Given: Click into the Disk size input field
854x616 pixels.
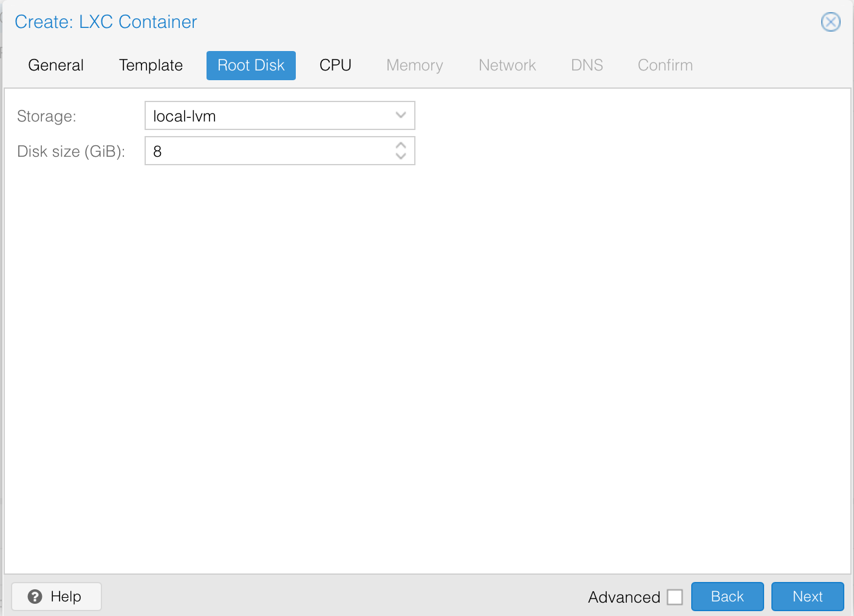Looking at the screenshot, I should point(267,151).
